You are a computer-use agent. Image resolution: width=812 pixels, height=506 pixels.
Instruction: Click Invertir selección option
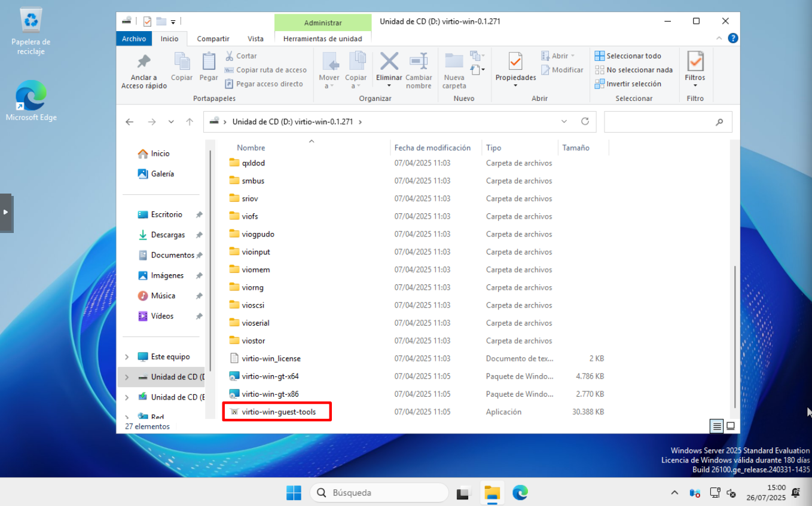[x=633, y=84]
